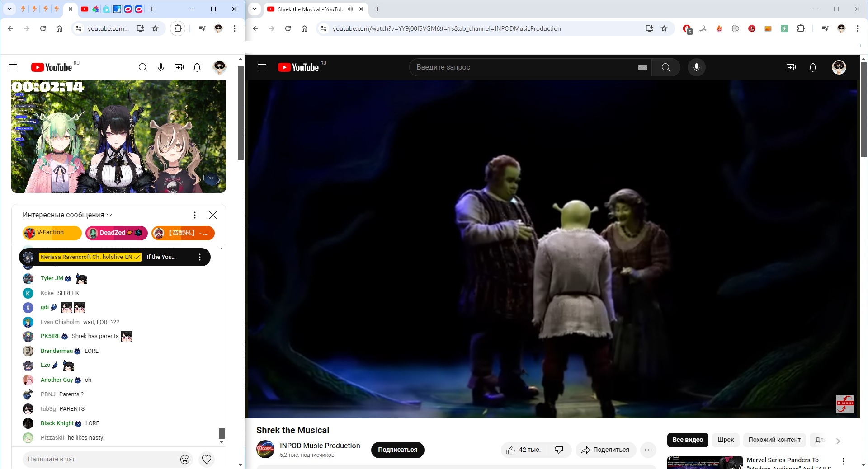
Task: Click the red download extension icon
Action: pos(752,28)
